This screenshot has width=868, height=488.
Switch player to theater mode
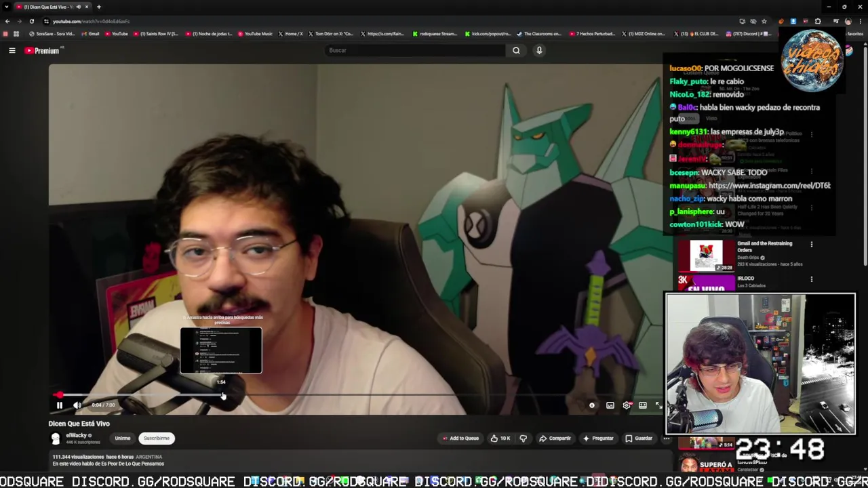(x=643, y=405)
